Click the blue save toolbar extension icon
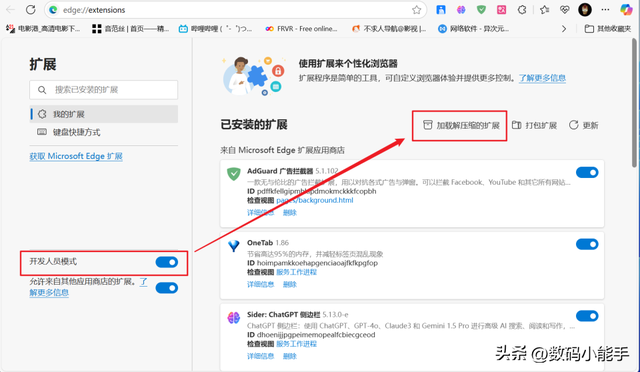640x372 pixels. click(x=441, y=10)
